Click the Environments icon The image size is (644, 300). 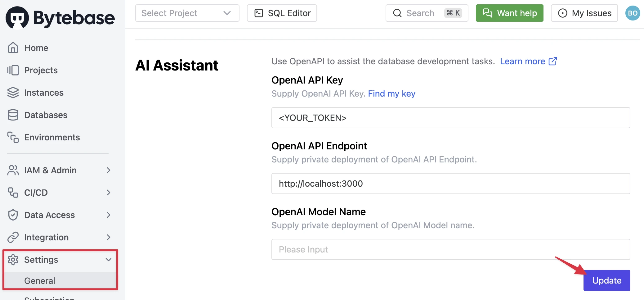pos(13,137)
